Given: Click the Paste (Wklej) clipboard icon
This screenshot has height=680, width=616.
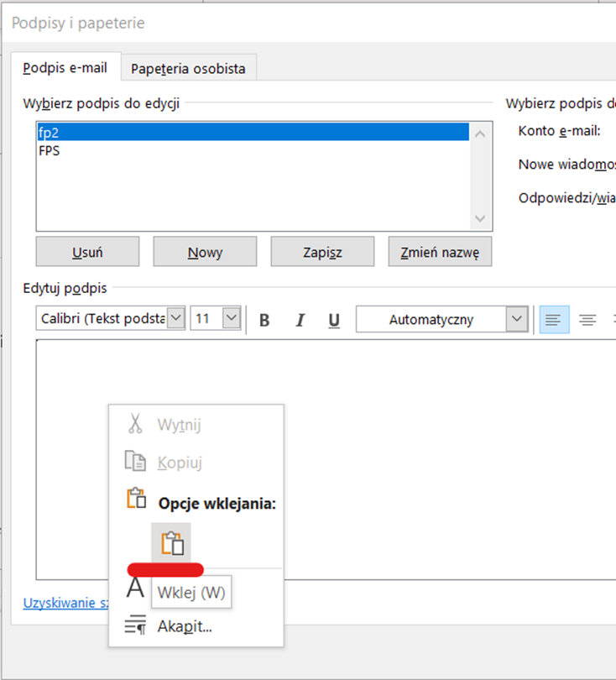Looking at the screenshot, I should pyautogui.click(x=171, y=543).
